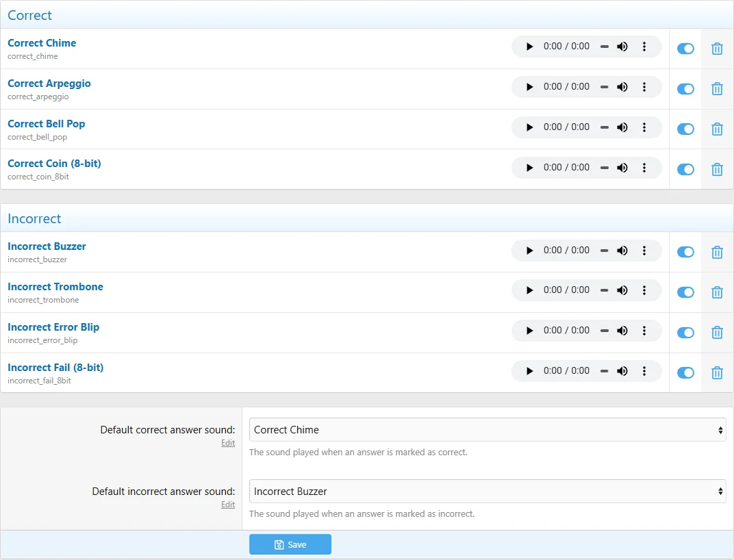Toggle off the Correct Coin (8-bit) sound
Viewport: 734px width, 560px height.
(685, 170)
